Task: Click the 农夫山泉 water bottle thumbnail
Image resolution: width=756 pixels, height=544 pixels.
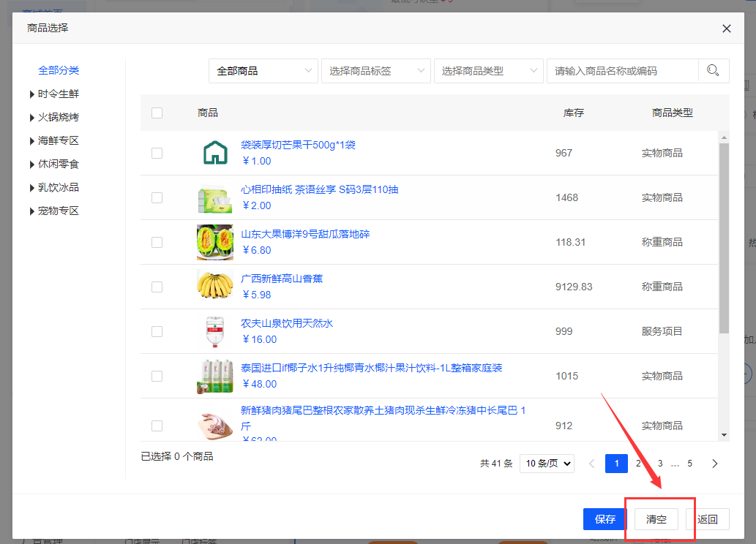Action: [215, 331]
